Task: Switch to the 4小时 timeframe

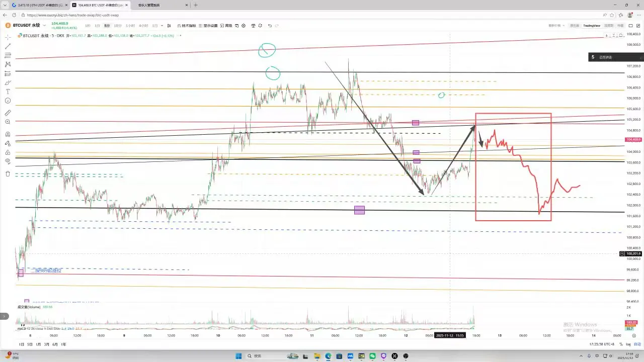Action: point(143,26)
